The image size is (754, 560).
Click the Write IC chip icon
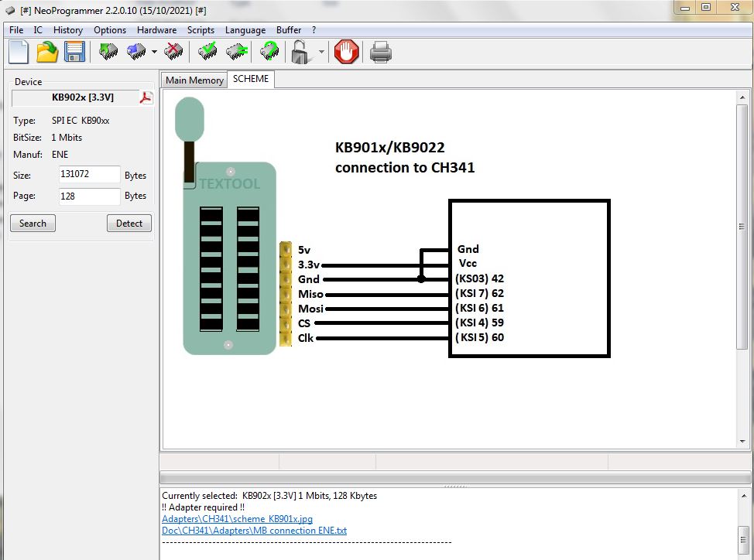136,52
